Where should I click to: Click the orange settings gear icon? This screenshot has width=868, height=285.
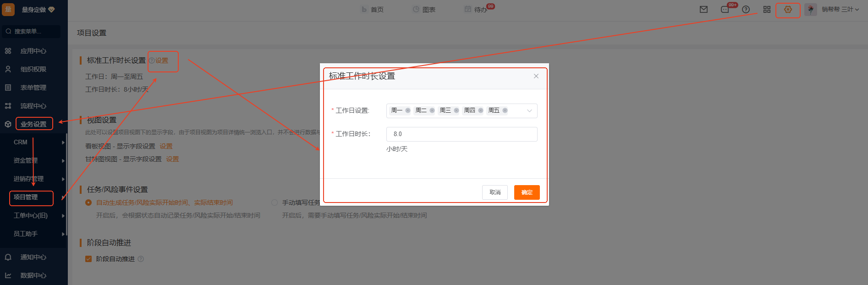(x=788, y=10)
